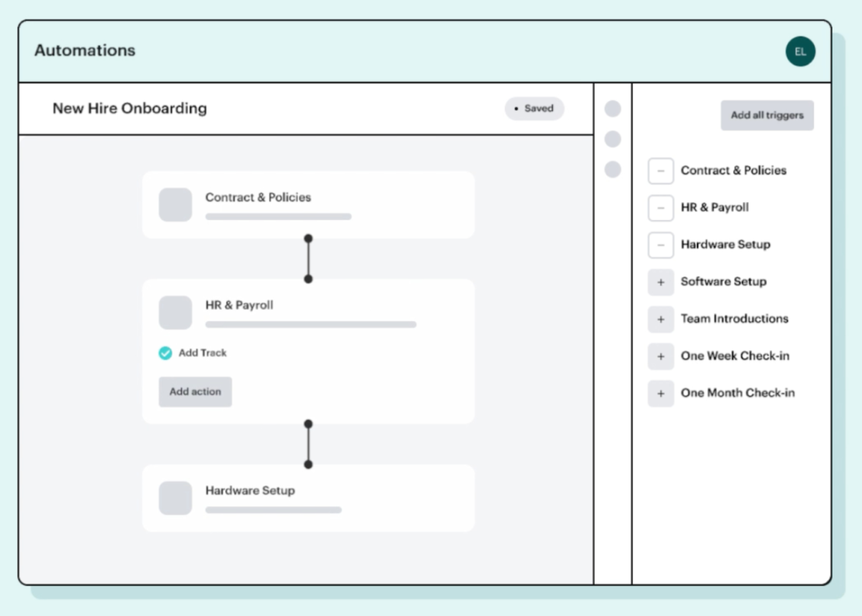Click minus icon next to HR & Payroll trigger

point(661,207)
